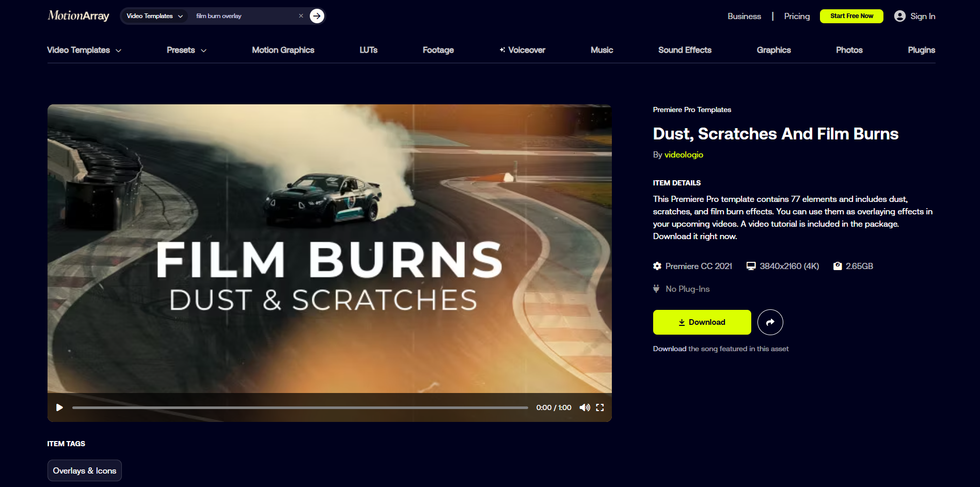Open fullscreen mode in the video player
This screenshot has width=980, height=487.
(x=600, y=407)
